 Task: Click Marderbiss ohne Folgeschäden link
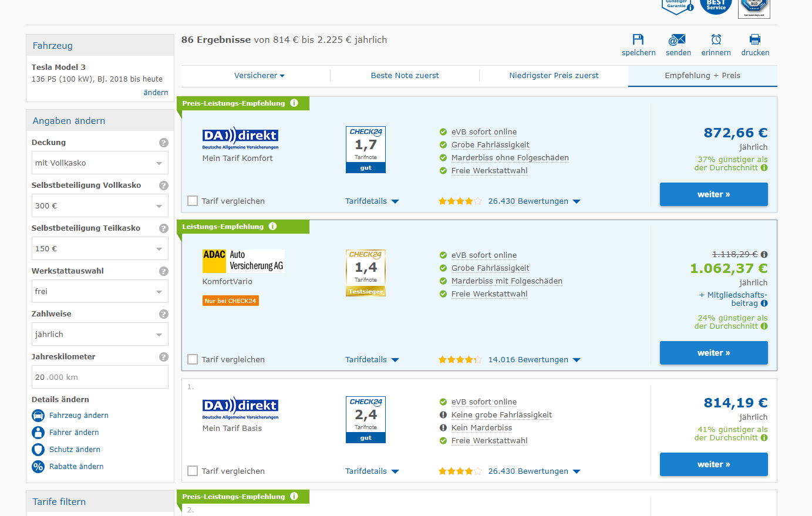510,158
